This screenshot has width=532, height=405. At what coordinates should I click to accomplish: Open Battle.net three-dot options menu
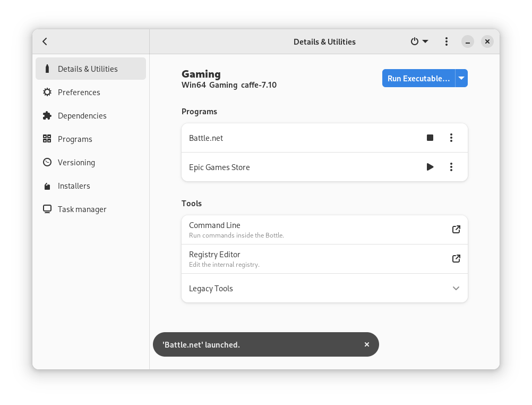(x=451, y=138)
